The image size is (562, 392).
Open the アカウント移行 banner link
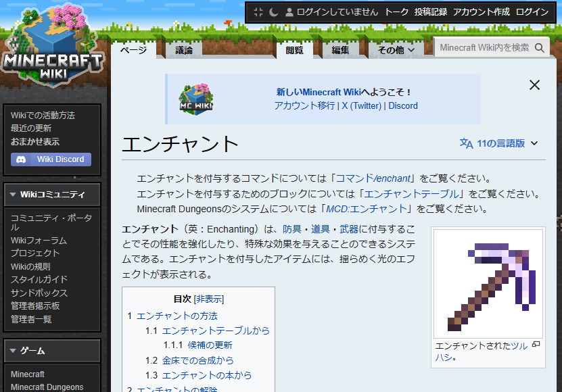(304, 105)
